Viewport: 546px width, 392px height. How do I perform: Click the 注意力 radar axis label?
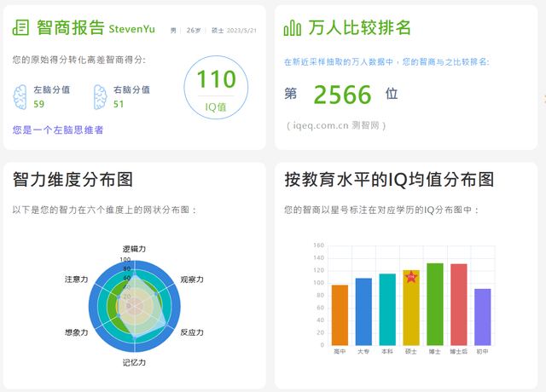coord(76,280)
